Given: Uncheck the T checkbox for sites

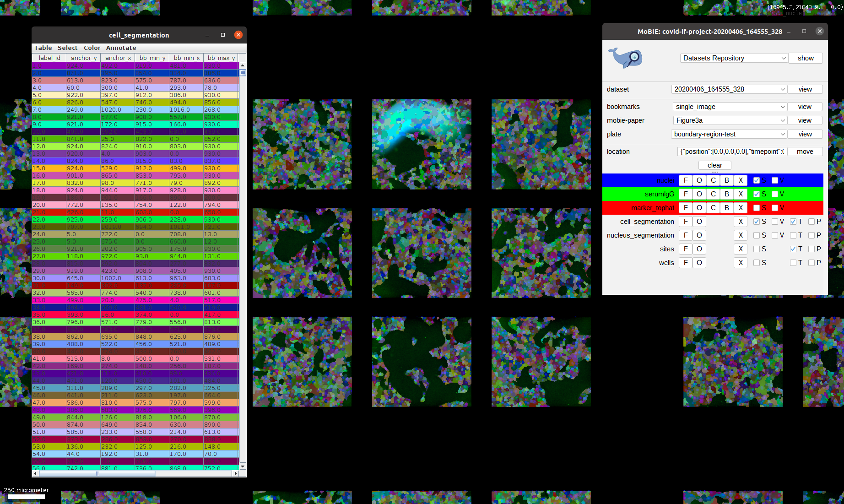Looking at the screenshot, I should tap(793, 249).
